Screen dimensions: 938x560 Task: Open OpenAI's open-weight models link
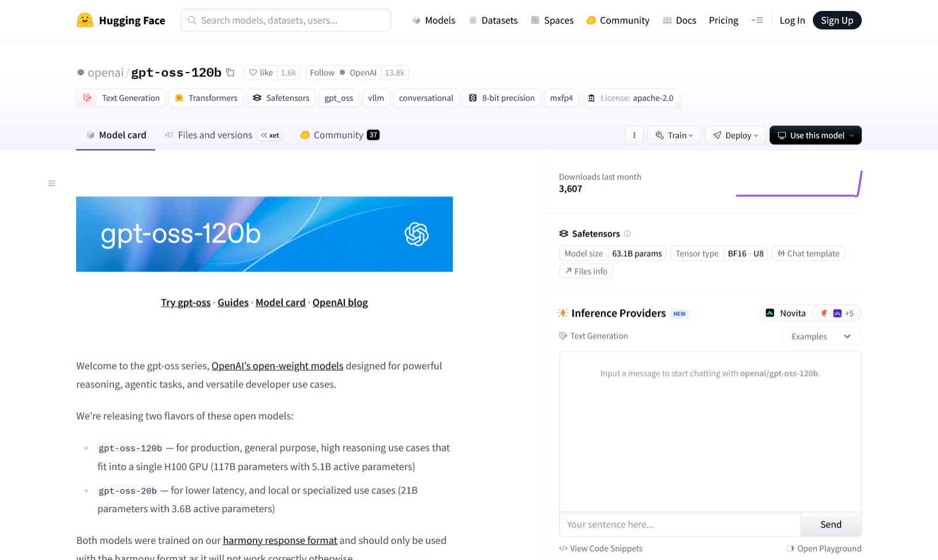pos(277,366)
